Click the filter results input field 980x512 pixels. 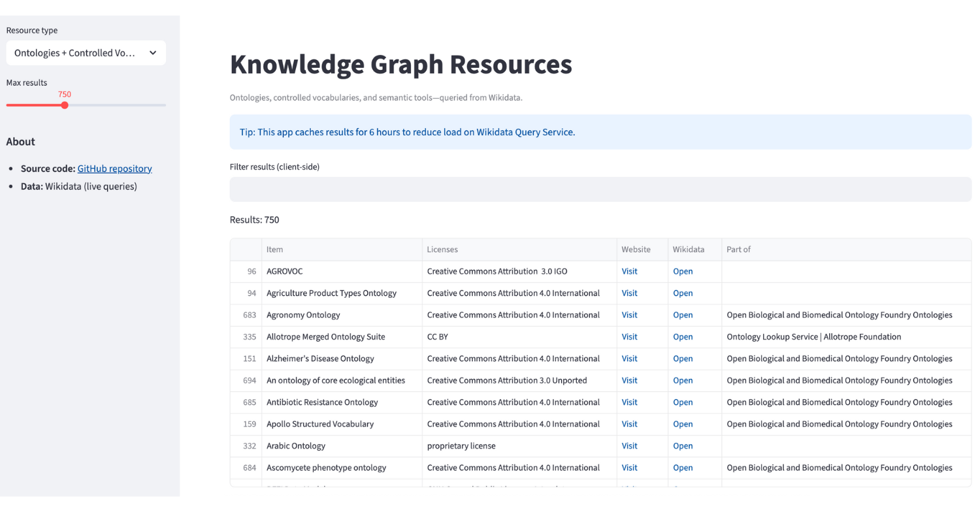[600, 189]
